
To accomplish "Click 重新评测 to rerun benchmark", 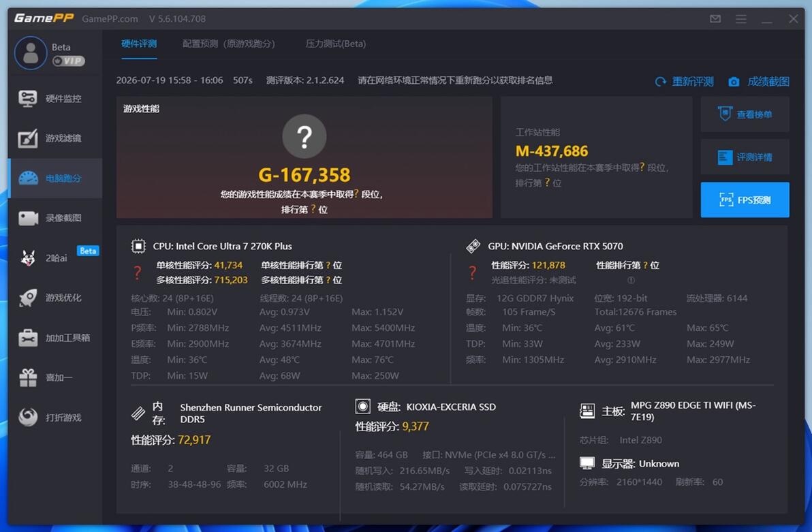I will tap(684, 82).
